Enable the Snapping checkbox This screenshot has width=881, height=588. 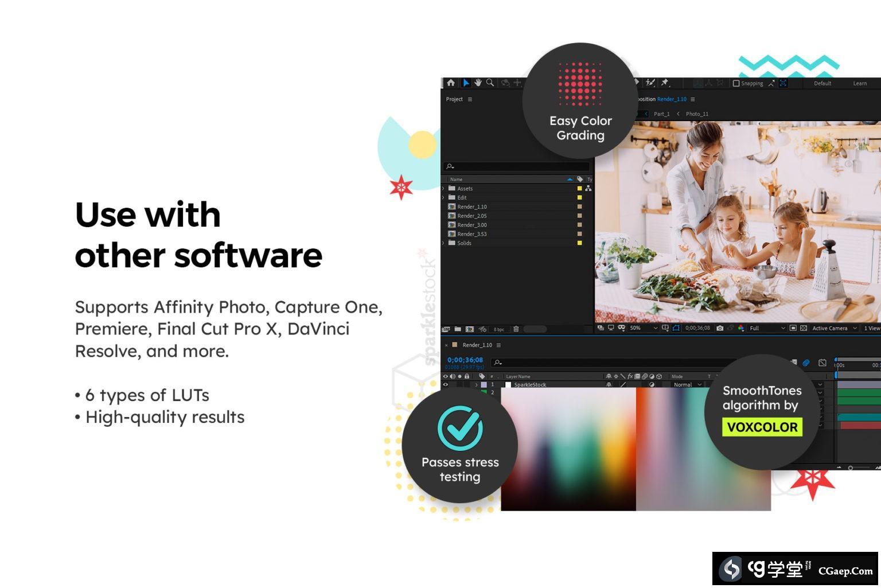coord(736,84)
